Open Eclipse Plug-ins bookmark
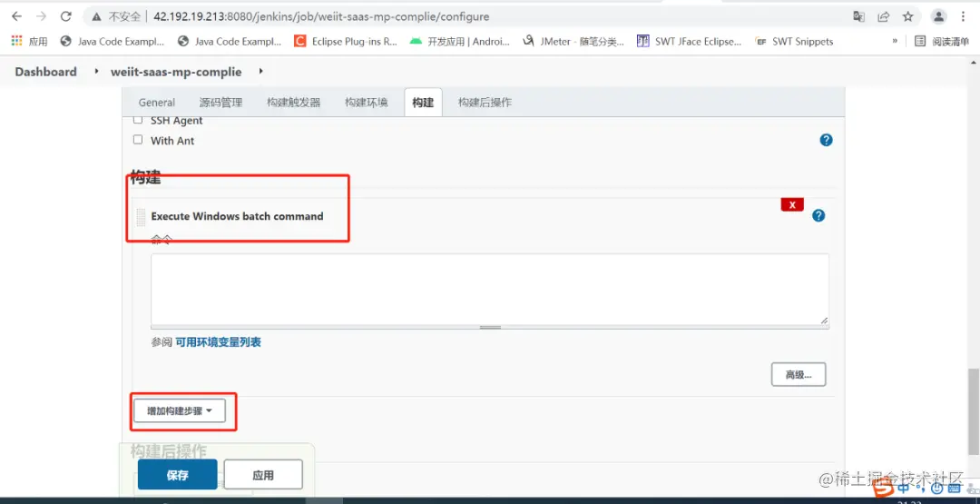Viewport: 980px width, 504px height. tap(346, 41)
